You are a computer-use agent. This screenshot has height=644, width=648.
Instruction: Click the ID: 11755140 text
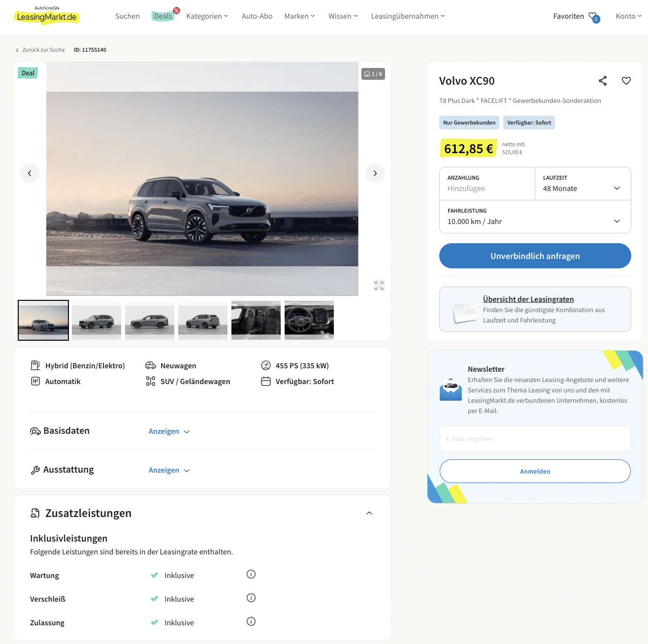[90, 50]
